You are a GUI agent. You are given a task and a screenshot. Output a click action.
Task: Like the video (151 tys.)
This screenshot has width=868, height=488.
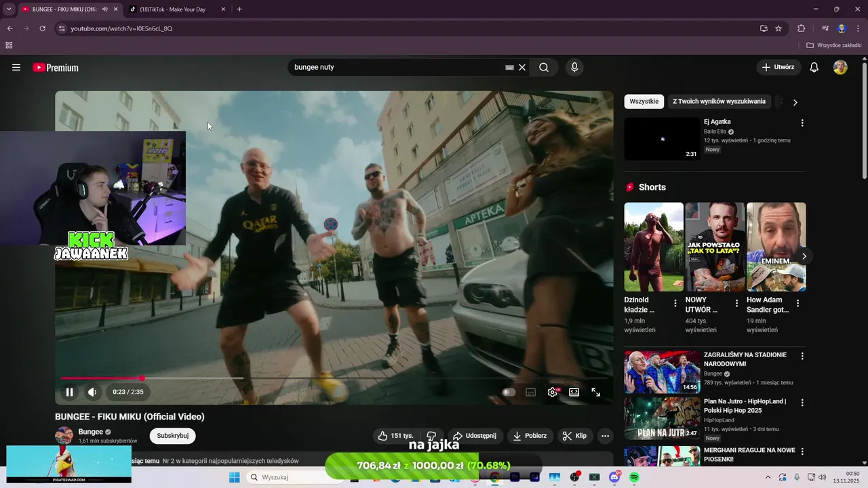point(395,436)
